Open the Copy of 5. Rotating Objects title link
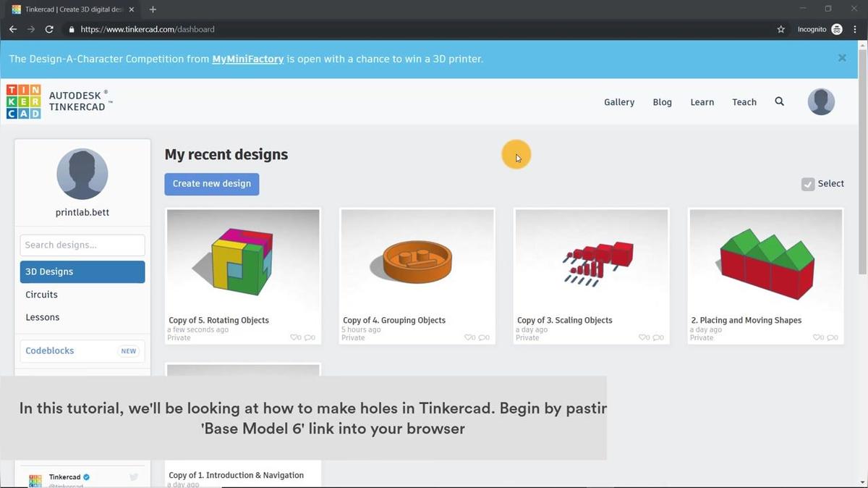868x488 pixels. 218,320
